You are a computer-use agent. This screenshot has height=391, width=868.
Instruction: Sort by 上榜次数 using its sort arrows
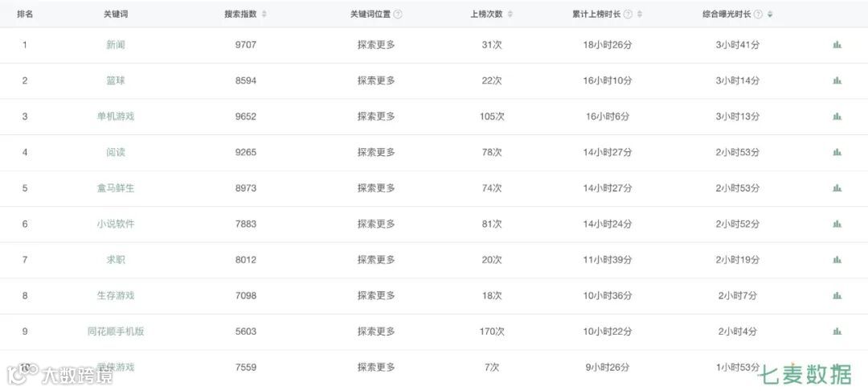(510, 14)
